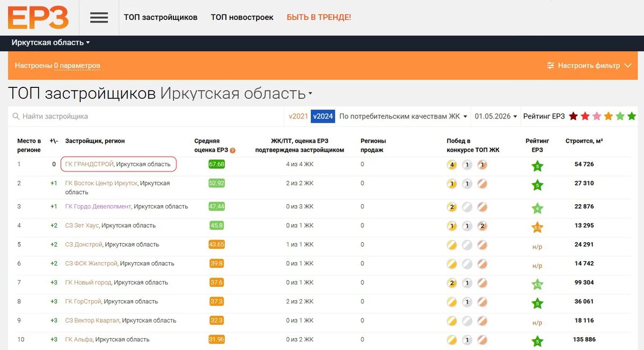Click the Место в регионе column header
The height and width of the screenshot is (350, 644).
tap(29, 145)
